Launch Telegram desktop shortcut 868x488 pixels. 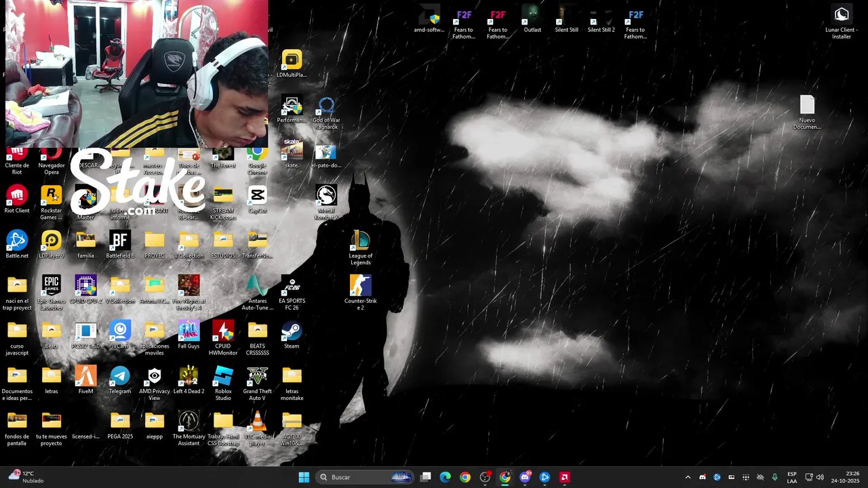pyautogui.click(x=120, y=380)
